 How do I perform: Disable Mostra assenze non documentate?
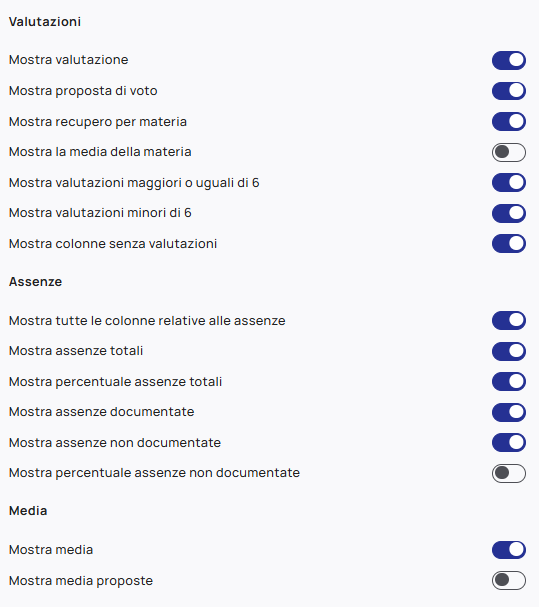point(509,443)
